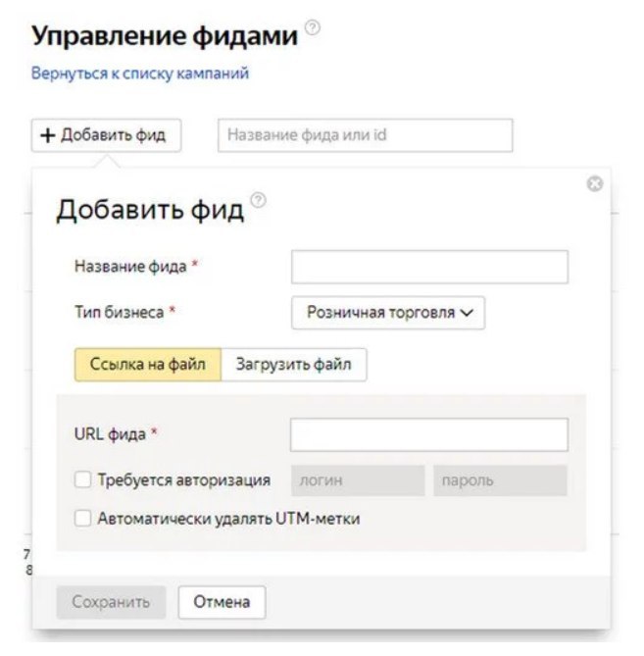Click help icon beside Управление фидами heading
Screen dimensions: 644x656
(x=313, y=27)
